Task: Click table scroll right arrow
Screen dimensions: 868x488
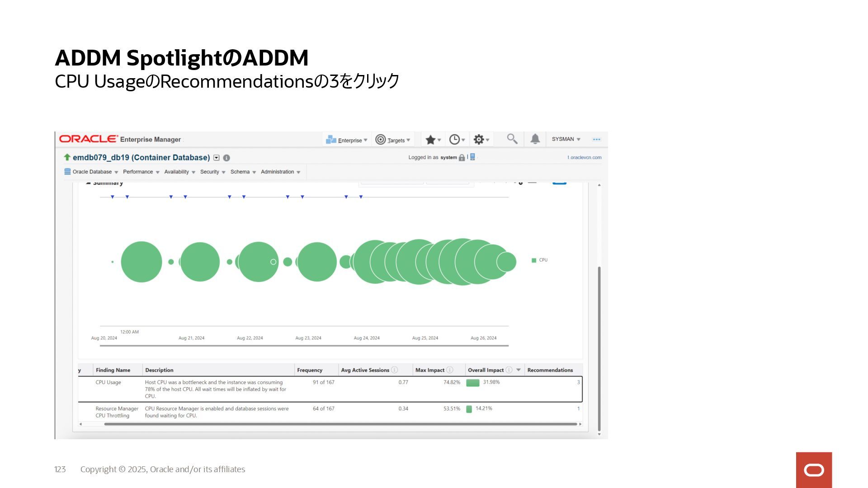Action: point(580,424)
